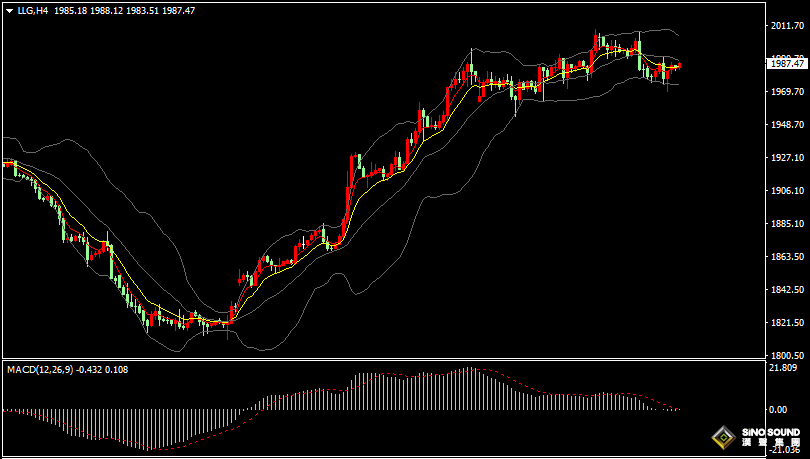This screenshot has height=459, width=810.
Task: Click the 1948.70 price axis label
Action: (787, 125)
